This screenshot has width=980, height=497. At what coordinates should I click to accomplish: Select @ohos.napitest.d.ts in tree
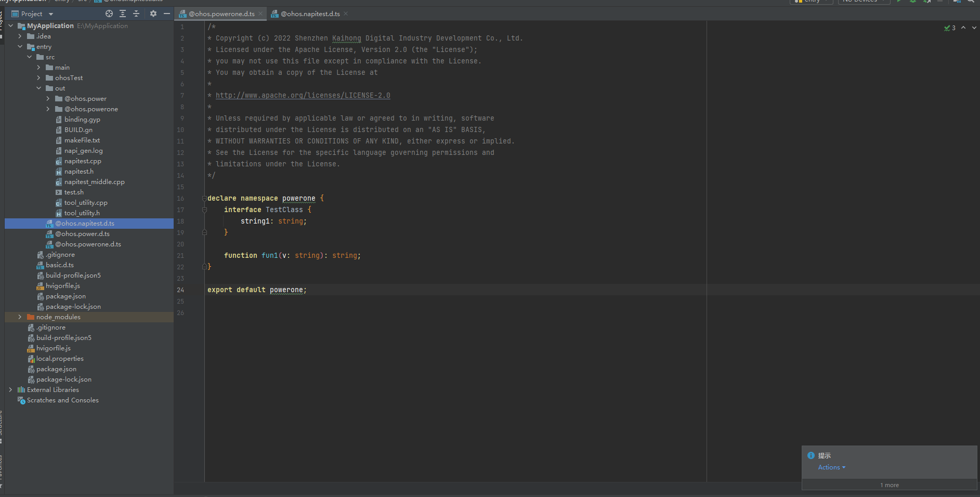85,223
